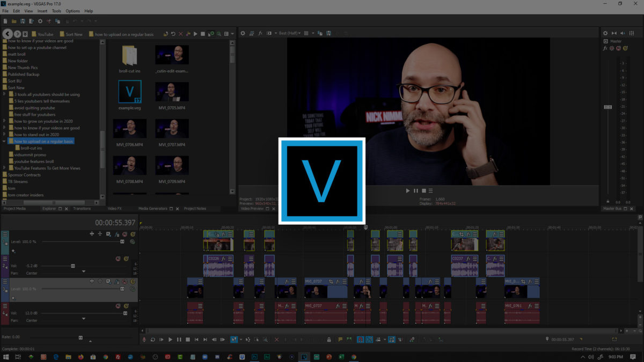This screenshot has width=644, height=362.
Task: Switch to Project Media tab
Action: tap(14, 209)
